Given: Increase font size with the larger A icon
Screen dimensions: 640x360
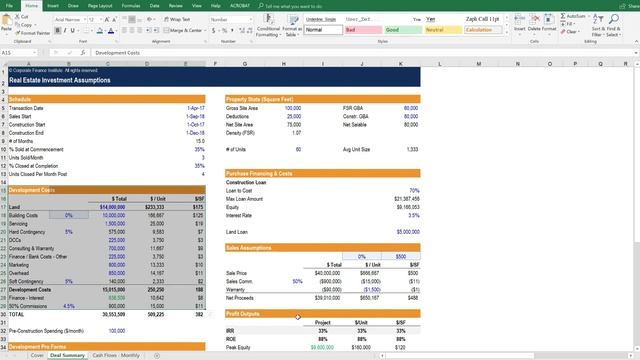Looking at the screenshot, I should [107, 20].
